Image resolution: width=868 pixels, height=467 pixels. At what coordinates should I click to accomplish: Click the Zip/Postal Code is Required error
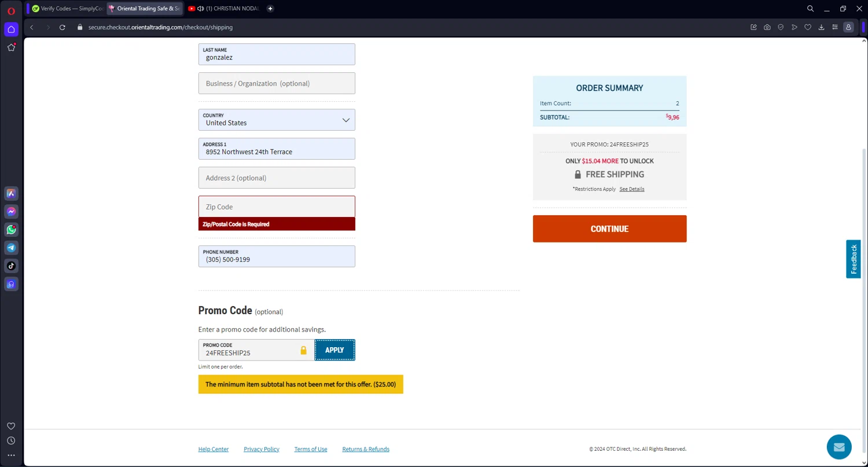point(277,224)
